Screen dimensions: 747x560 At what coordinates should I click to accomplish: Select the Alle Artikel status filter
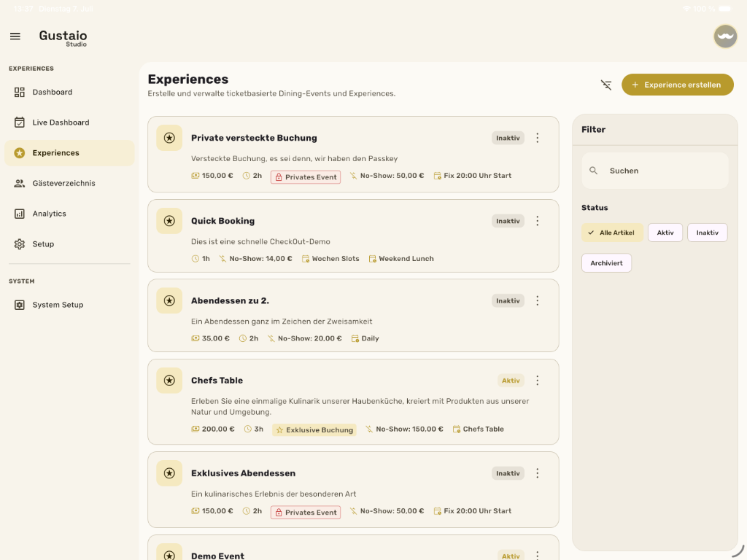(x=612, y=233)
